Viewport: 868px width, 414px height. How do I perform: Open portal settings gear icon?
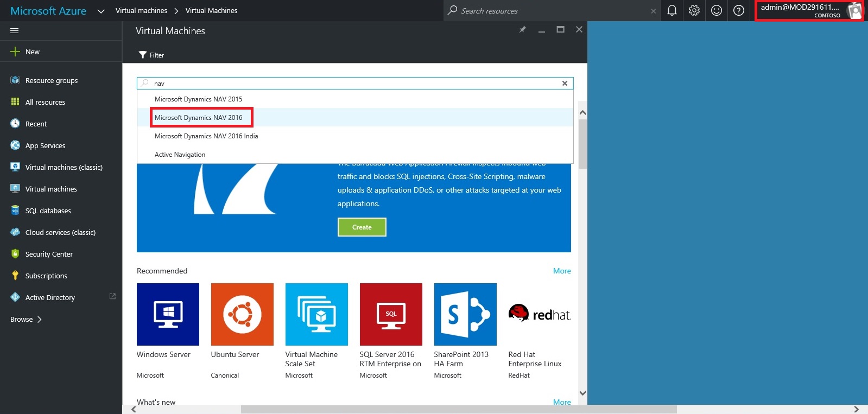click(x=694, y=10)
